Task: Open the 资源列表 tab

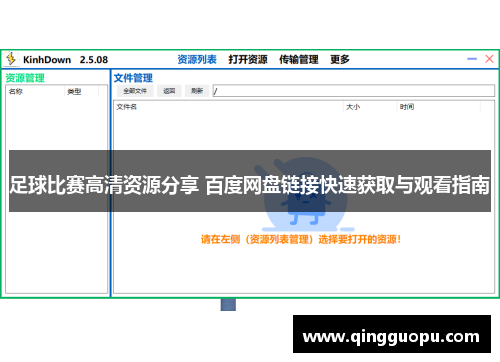Action: point(197,59)
